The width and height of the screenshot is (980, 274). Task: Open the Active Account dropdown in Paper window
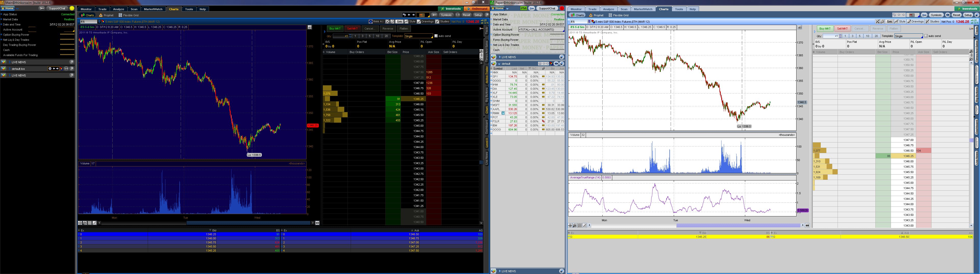click(x=541, y=30)
